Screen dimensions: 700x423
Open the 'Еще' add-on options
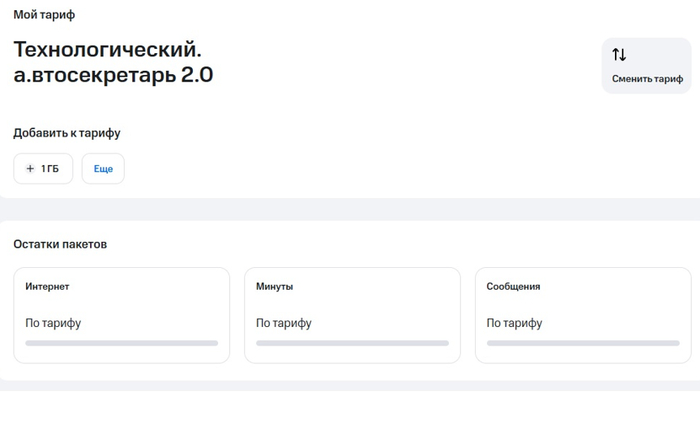(x=103, y=169)
